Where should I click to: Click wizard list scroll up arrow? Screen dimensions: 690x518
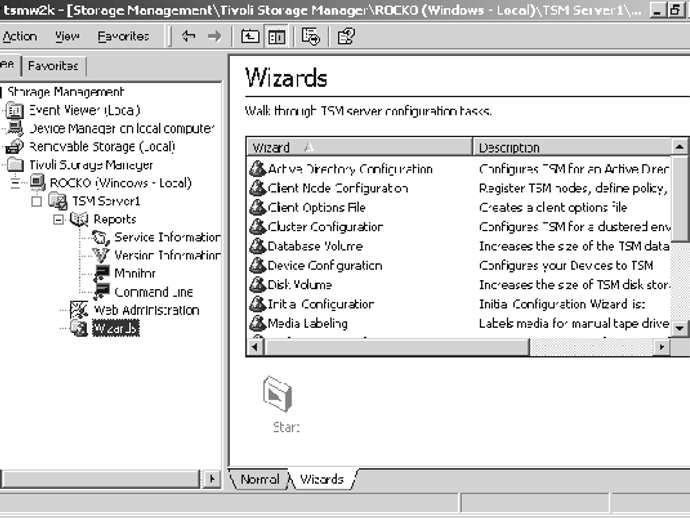680,147
